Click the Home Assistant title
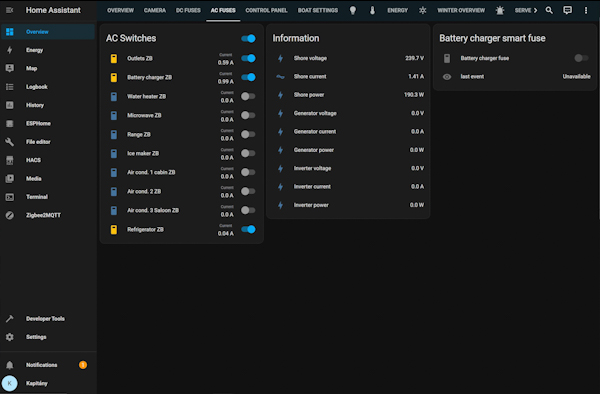 53,10
